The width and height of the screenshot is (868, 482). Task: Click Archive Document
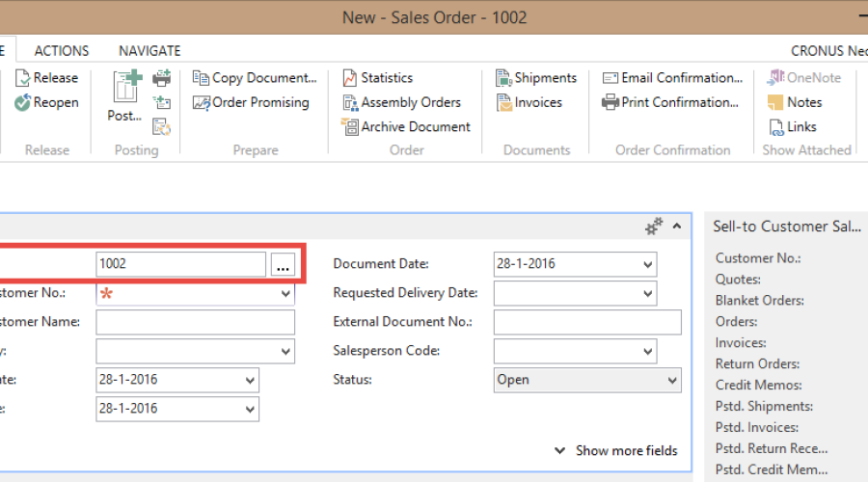point(406,126)
